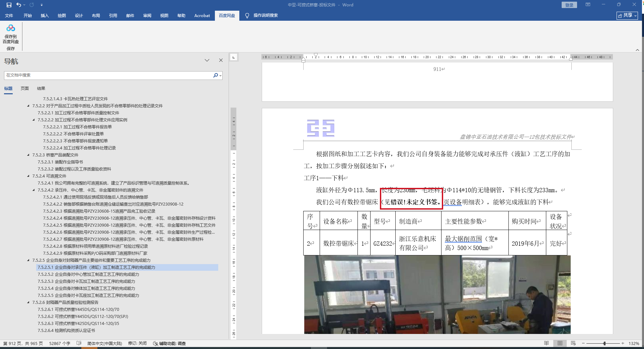The width and height of the screenshot is (644, 349).
Task: Switch to 页面 tab in navigation pane
Action: 25,89
